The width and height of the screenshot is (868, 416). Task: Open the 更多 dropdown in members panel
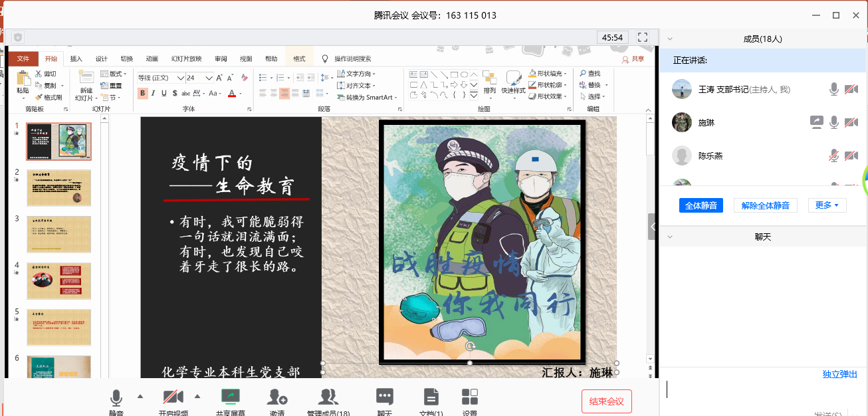coord(827,205)
